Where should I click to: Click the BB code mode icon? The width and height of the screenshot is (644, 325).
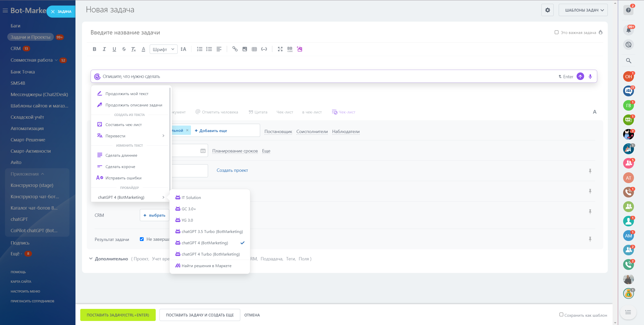coord(290,49)
